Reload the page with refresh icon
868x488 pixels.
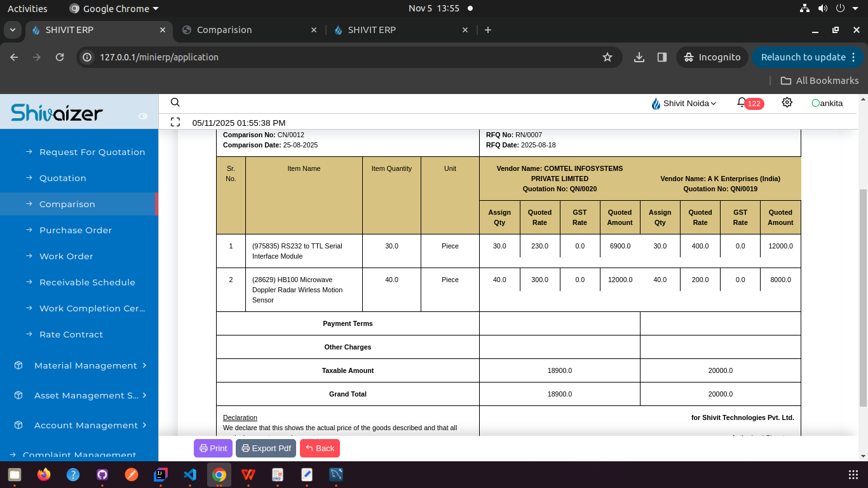click(60, 57)
